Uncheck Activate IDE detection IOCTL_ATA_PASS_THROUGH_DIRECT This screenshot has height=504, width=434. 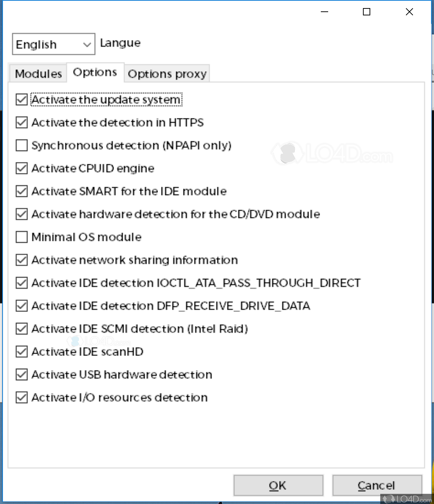pyautogui.click(x=21, y=283)
